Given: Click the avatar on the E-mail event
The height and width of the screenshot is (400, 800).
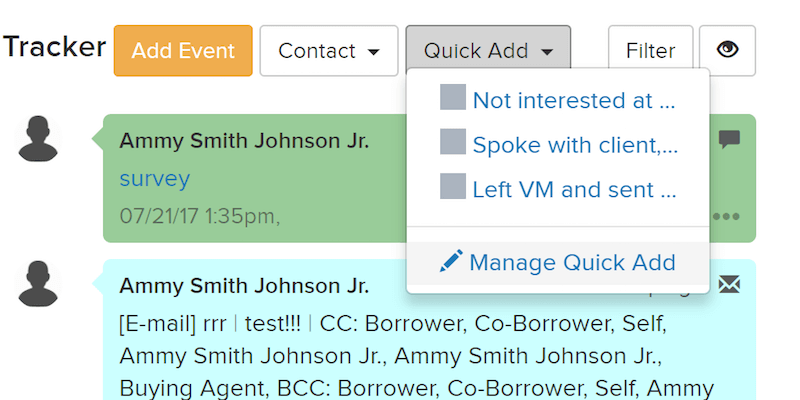Looking at the screenshot, I should (x=40, y=284).
